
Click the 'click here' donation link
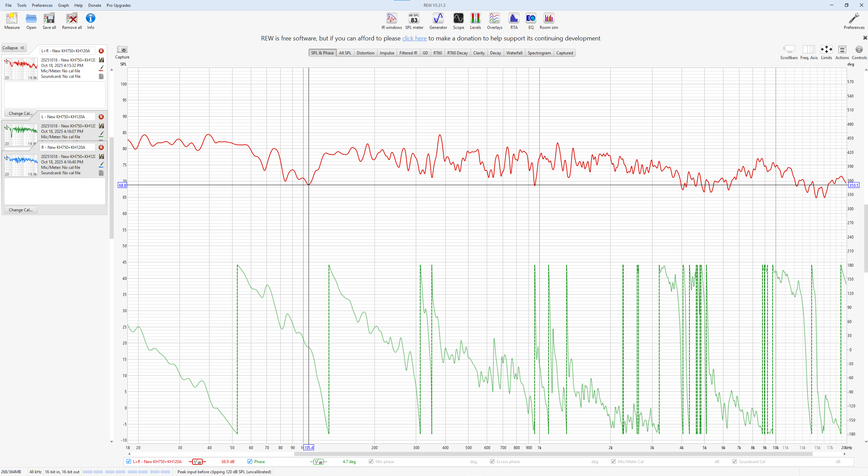(x=414, y=38)
